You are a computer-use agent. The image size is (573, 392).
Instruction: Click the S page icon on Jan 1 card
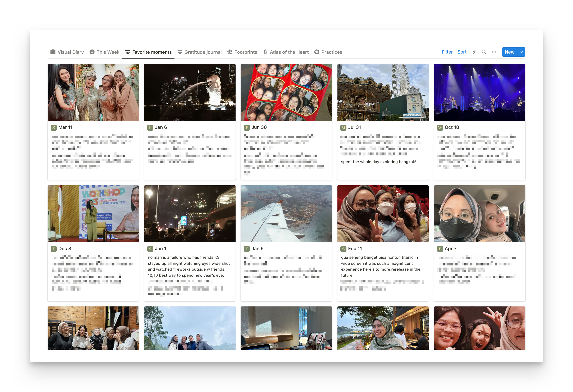[x=150, y=249]
